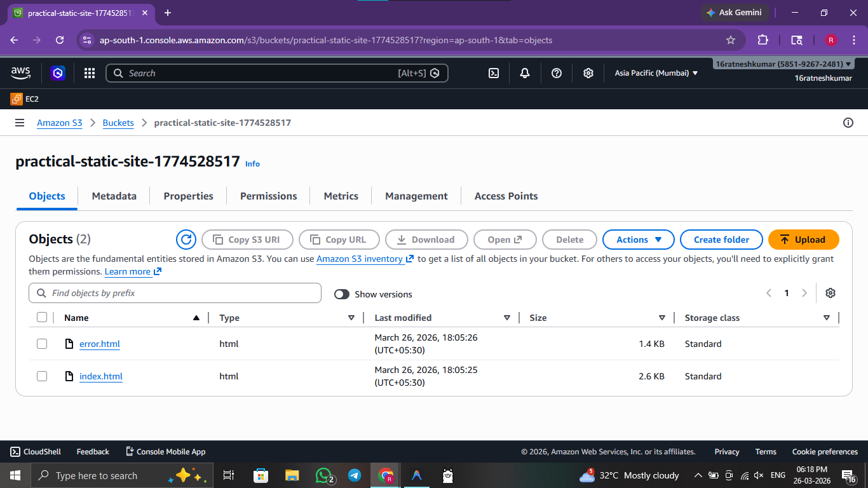Open the AWS home logo

[21, 73]
